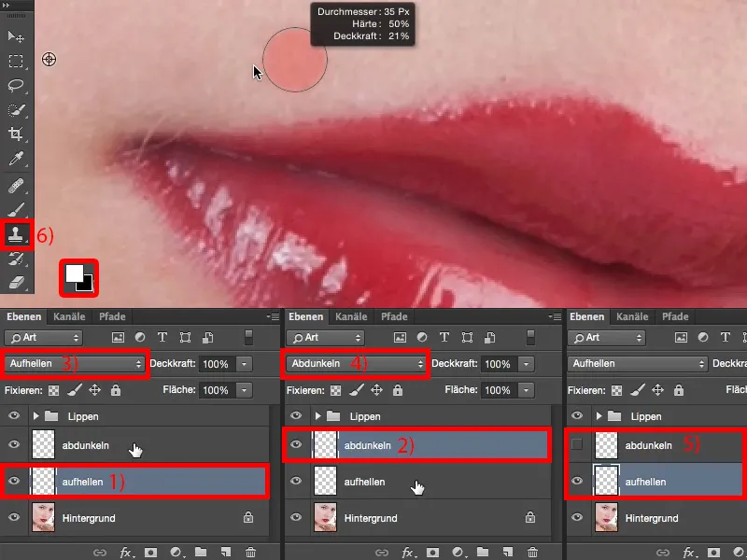Choose the Eyedropper tool
747x560 pixels.
coord(16,159)
